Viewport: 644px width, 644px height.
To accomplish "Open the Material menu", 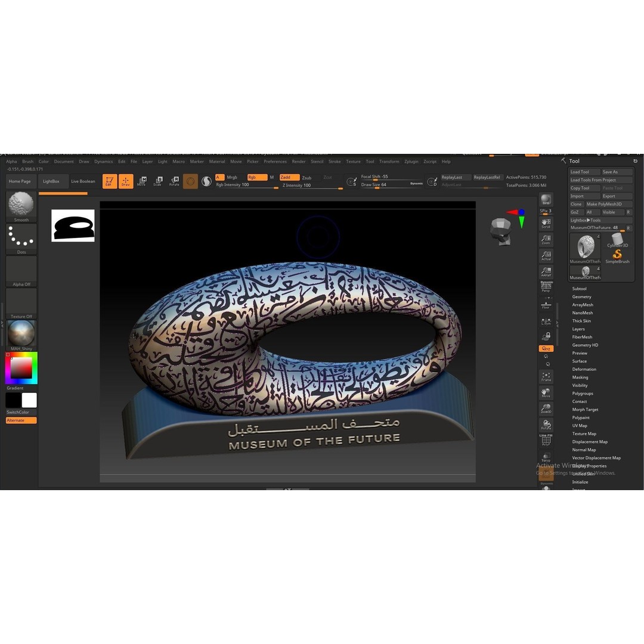I will [217, 162].
